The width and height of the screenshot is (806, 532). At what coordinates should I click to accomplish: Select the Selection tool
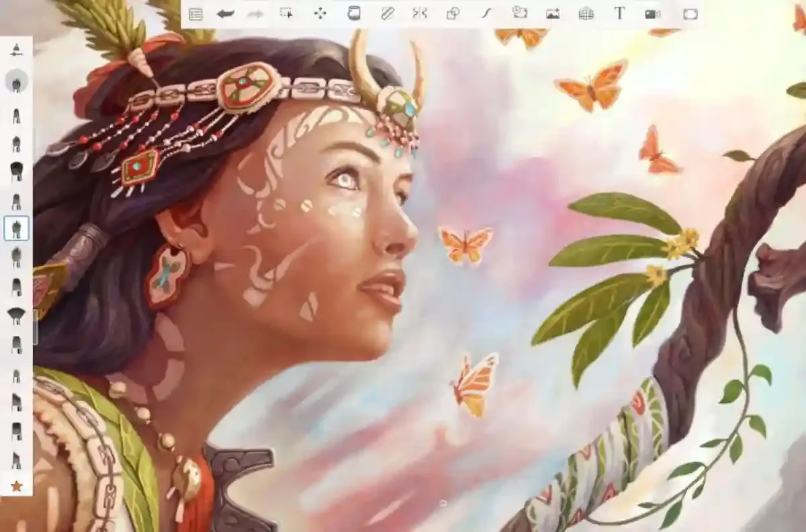pyautogui.click(x=287, y=13)
